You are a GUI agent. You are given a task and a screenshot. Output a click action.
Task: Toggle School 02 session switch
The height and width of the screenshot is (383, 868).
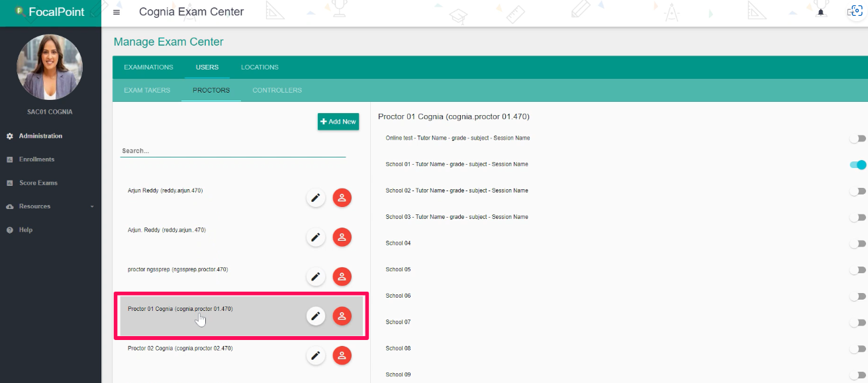click(x=858, y=191)
